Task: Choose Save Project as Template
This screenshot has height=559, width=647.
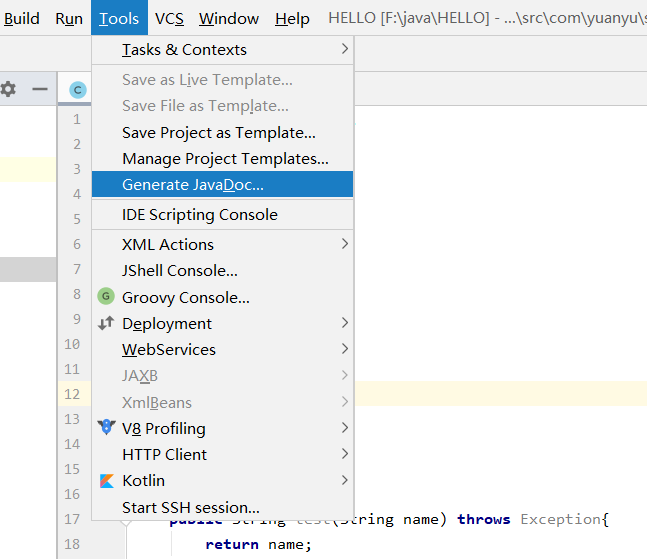Action: tap(218, 132)
